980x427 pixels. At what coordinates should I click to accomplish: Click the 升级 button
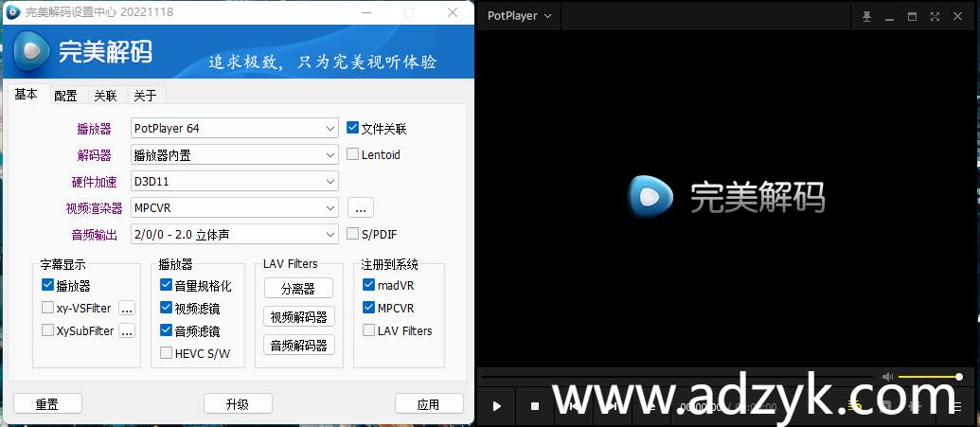coord(238,404)
